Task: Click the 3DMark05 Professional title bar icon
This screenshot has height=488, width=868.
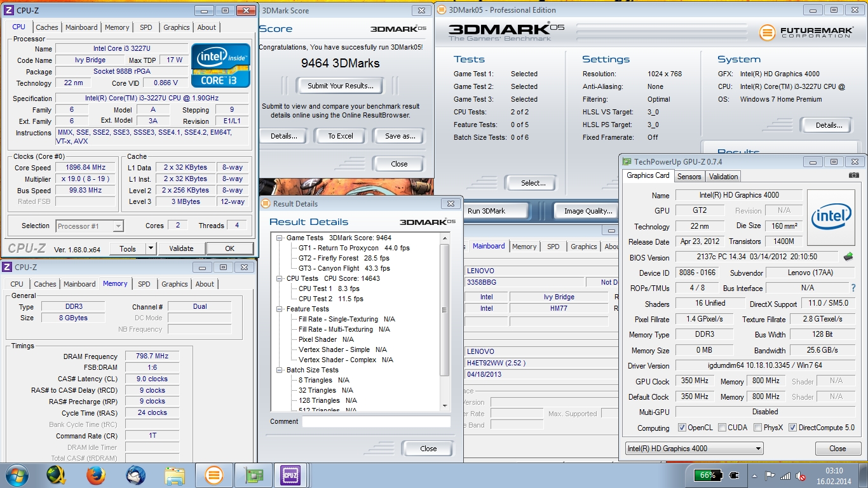Action: point(442,10)
